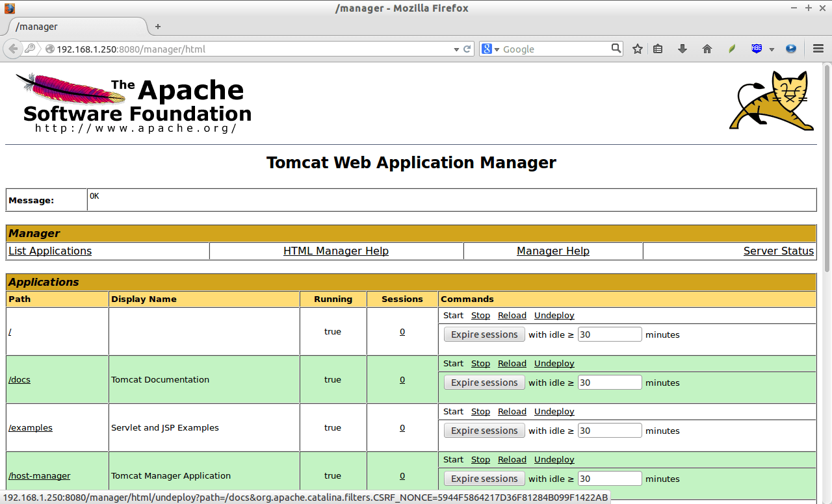
Task: Stop the /examples application
Action: coord(480,411)
